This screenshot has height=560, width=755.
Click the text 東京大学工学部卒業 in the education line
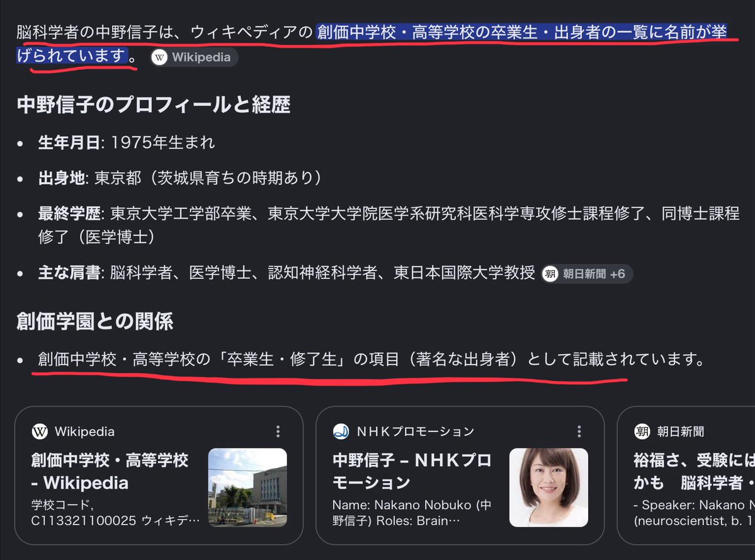tap(181, 214)
